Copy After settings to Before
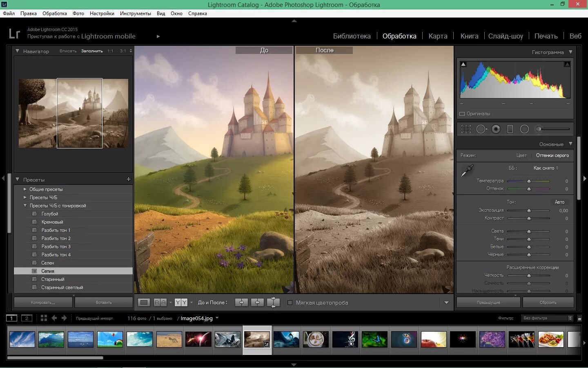 point(257,303)
